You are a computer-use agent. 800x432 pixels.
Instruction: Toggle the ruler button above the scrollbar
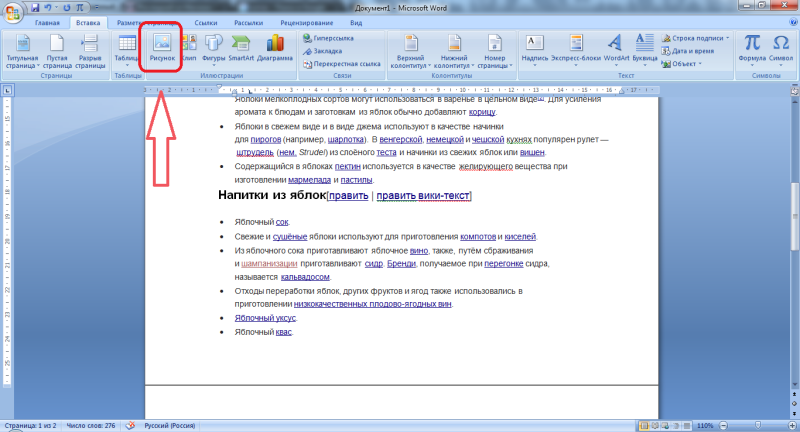click(x=792, y=89)
